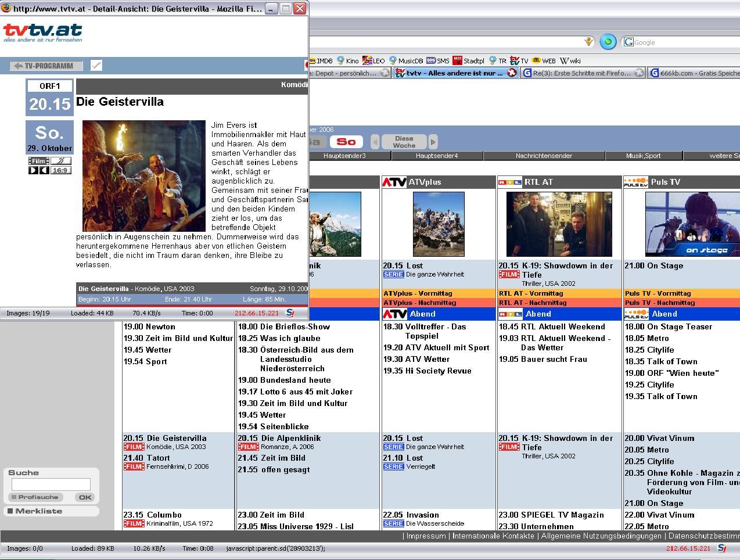Go to next week arrow
The height and width of the screenshot is (560, 740).
pos(433,142)
